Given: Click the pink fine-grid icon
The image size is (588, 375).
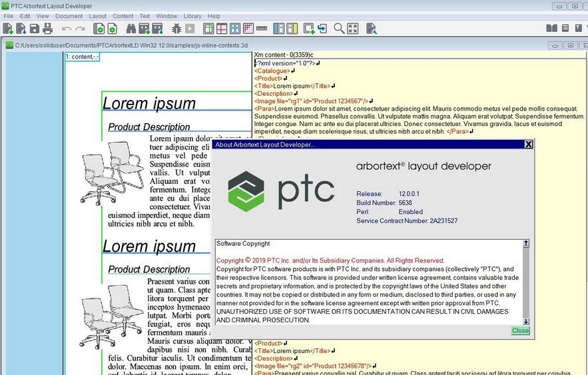Looking at the screenshot, I should point(248,29).
